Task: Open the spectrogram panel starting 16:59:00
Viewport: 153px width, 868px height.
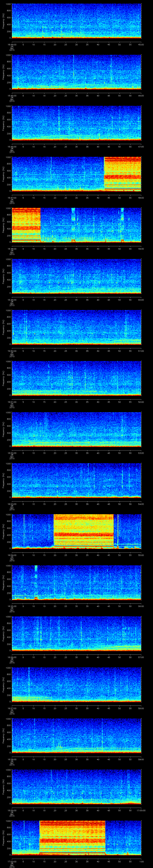Action: [77, 786]
